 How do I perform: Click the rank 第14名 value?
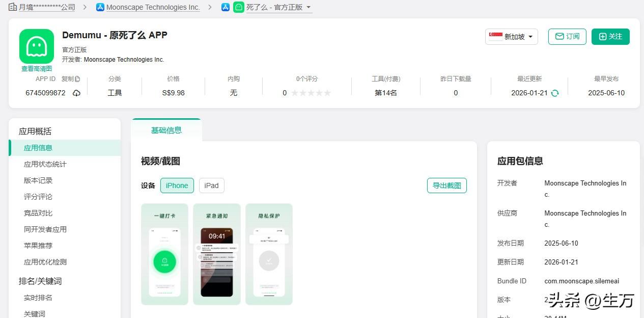[x=386, y=93]
